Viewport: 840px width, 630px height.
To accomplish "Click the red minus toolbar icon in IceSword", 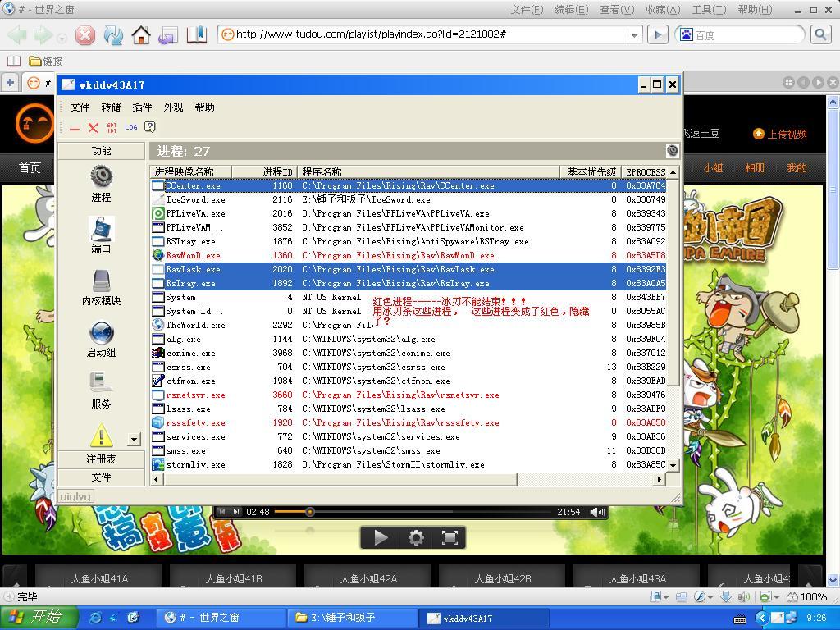I will pos(75,129).
